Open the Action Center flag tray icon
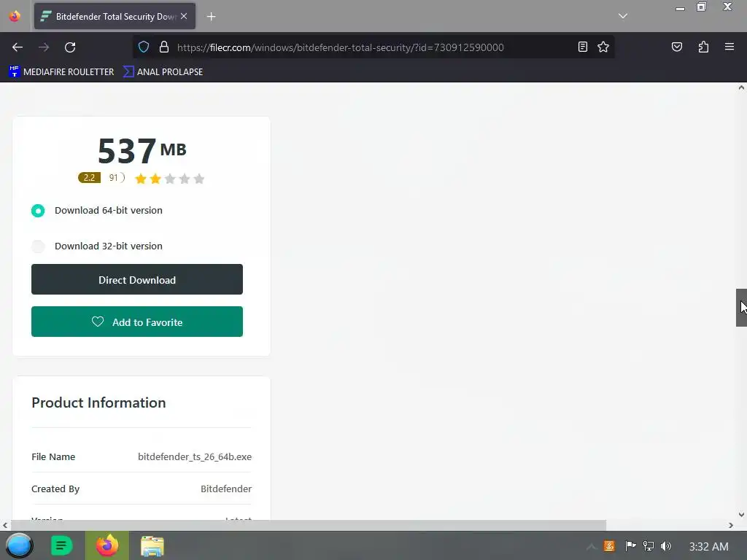The height and width of the screenshot is (560, 747). coord(630,546)
